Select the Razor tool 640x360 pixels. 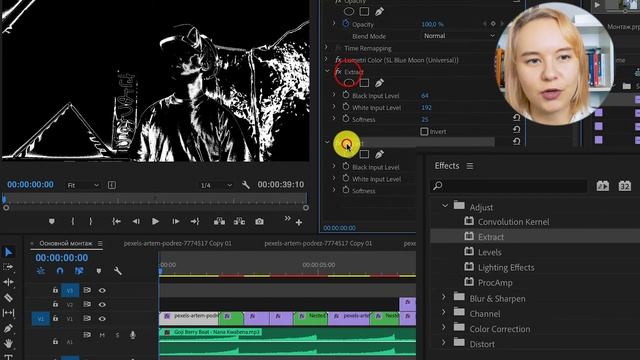coord(8,298)
